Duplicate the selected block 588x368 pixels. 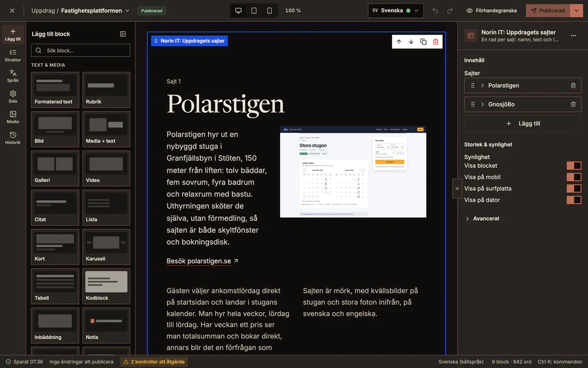pos(423,41)
